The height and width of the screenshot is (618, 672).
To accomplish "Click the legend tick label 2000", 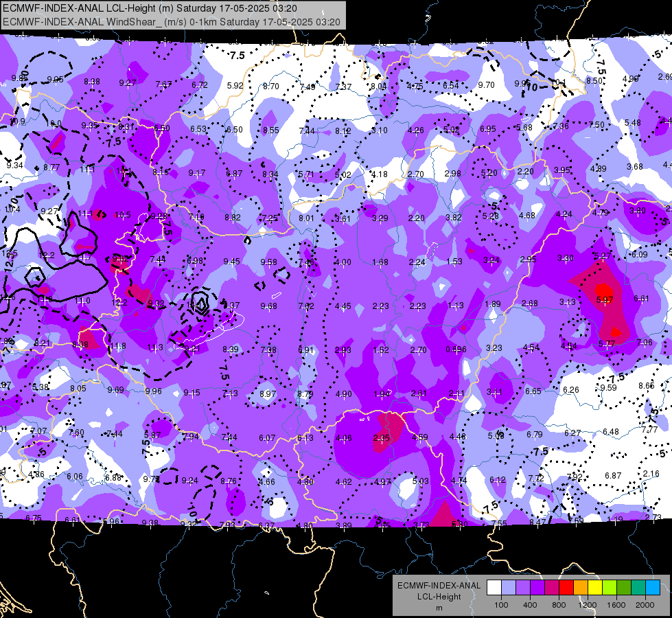I will pyautogui.click(x=645, y=605).
